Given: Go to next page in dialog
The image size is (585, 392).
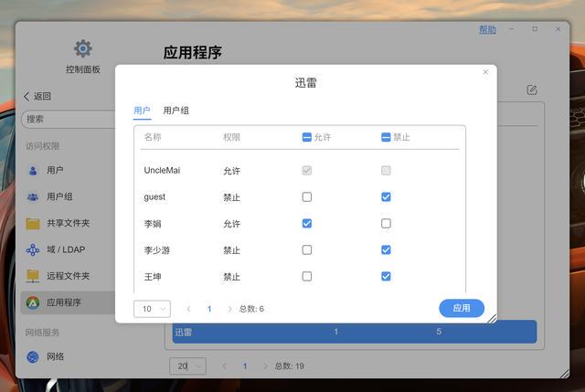Looking at the screenshot, I should pyautogui.click(x=229, y=309).
